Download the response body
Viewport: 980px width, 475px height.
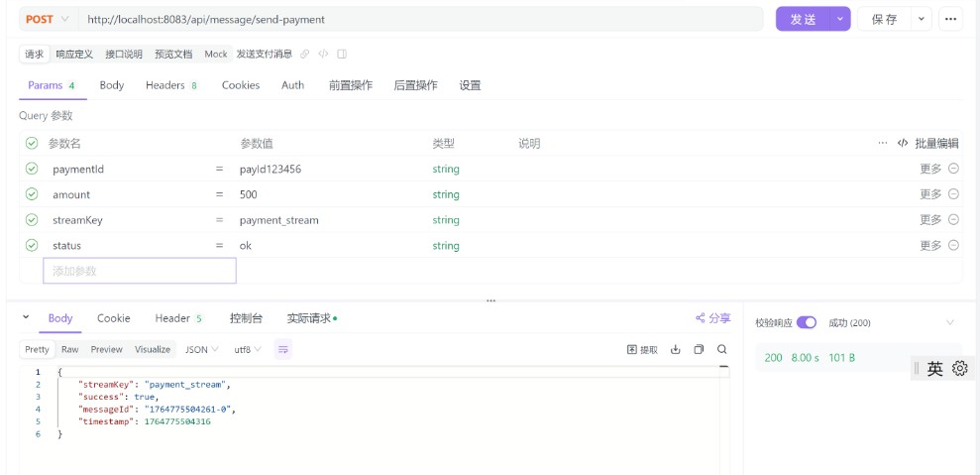[x=676, y=349]
